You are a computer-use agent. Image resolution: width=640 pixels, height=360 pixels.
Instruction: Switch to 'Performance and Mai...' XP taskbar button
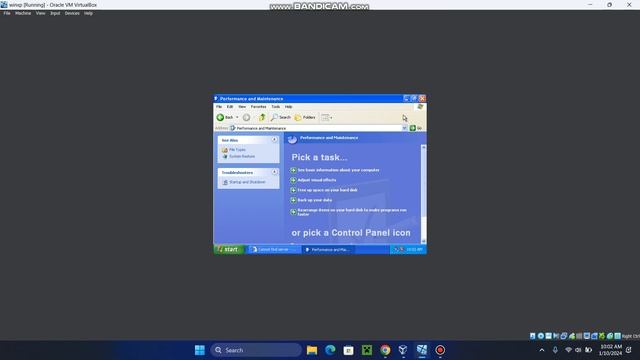pos(329,249)
